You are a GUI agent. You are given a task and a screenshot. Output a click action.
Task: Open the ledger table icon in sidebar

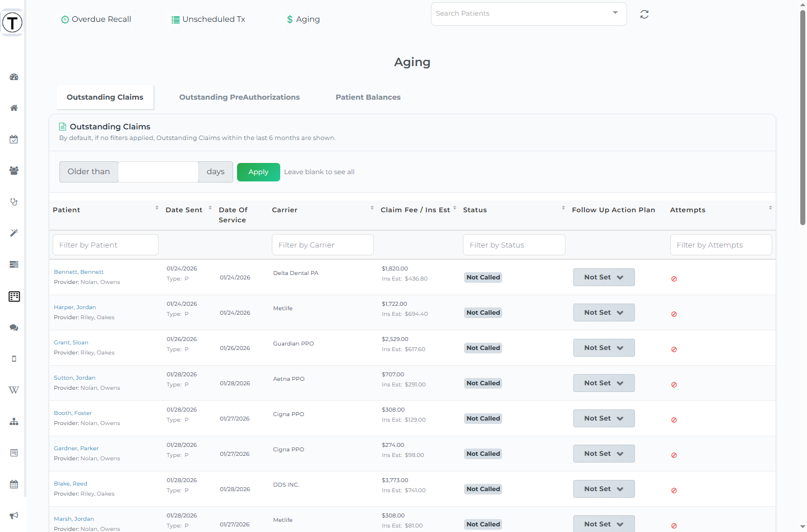pos(15,296)
